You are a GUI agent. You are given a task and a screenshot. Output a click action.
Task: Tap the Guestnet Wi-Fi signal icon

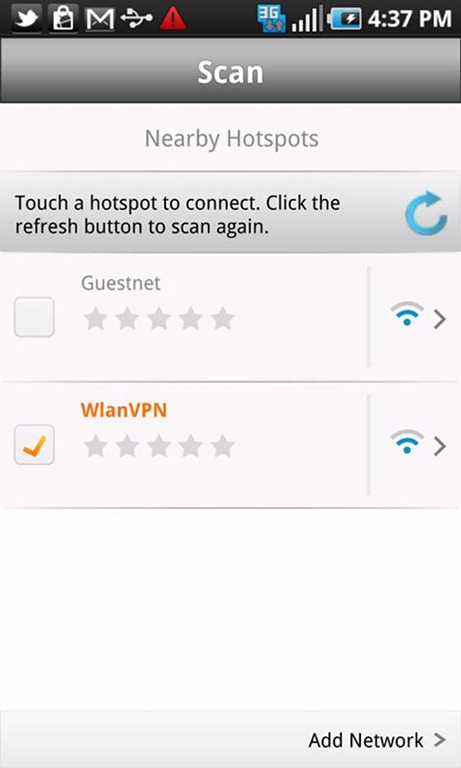(407, 314)
